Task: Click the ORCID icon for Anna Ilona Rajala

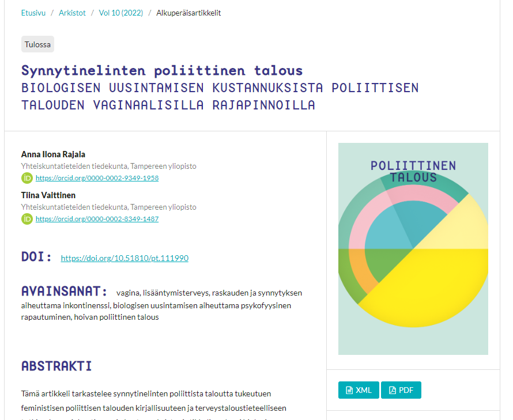Action: 27,178
